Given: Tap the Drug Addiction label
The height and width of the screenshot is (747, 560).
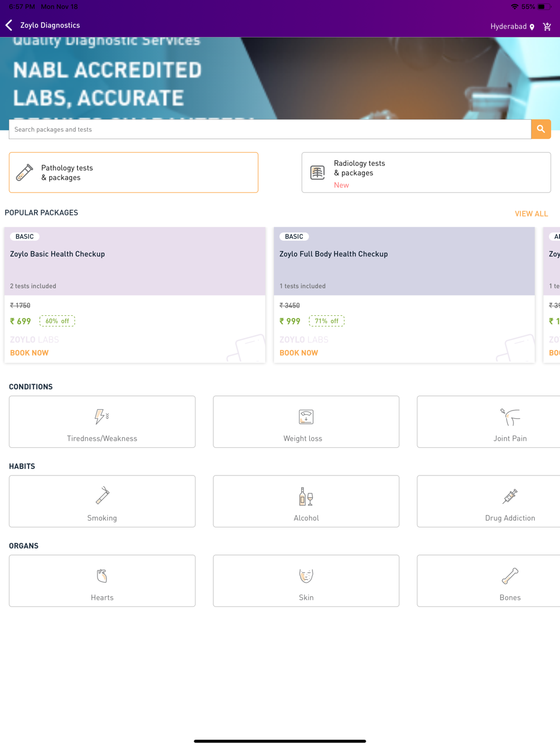Looking at the screenshot, I should point(510,518).
